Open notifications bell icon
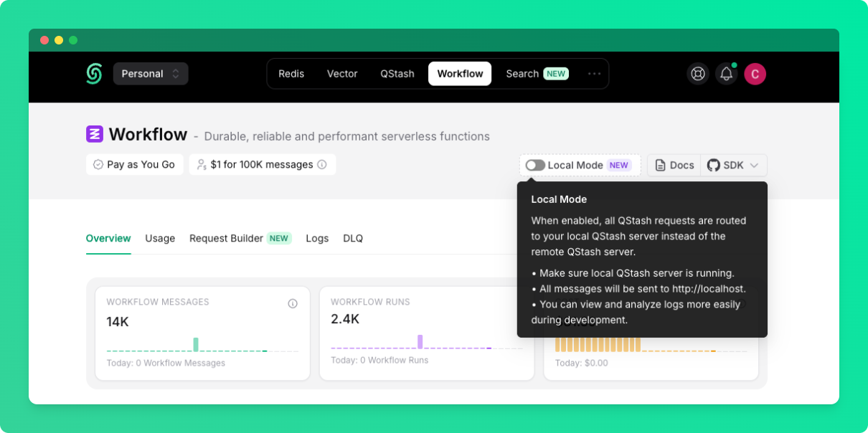Screen dimensions: 868x433 click(726, 74)
